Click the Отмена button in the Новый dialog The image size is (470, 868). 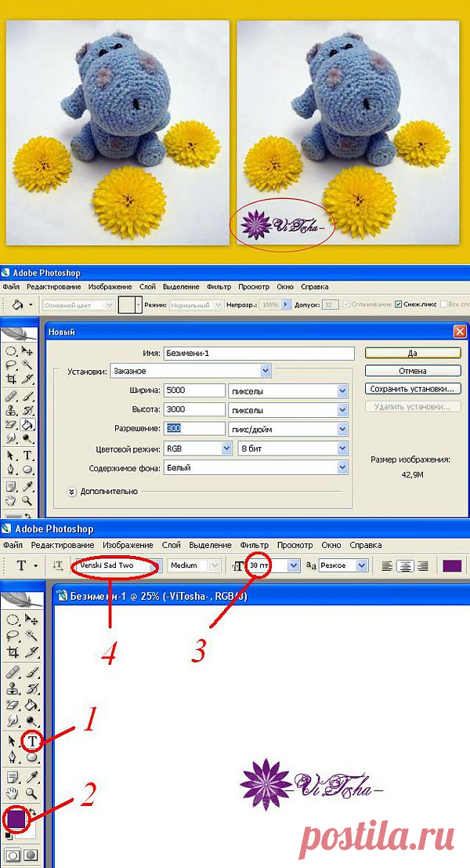pyautogui.click(x=413, y=370)
